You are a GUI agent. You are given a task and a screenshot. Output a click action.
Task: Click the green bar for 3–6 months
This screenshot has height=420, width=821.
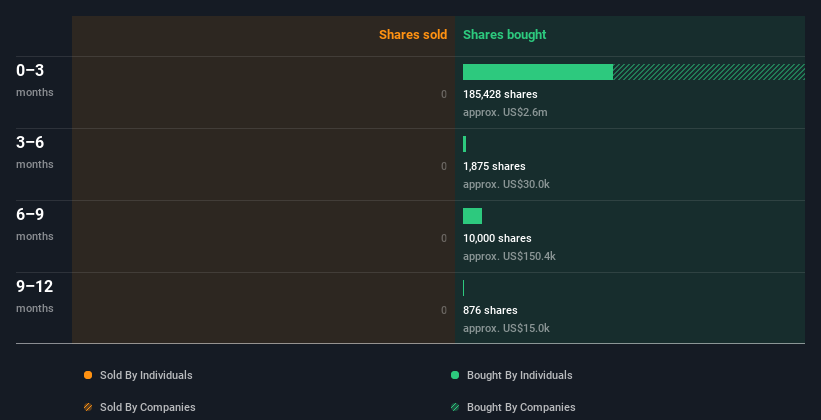[x=464, y=144]
